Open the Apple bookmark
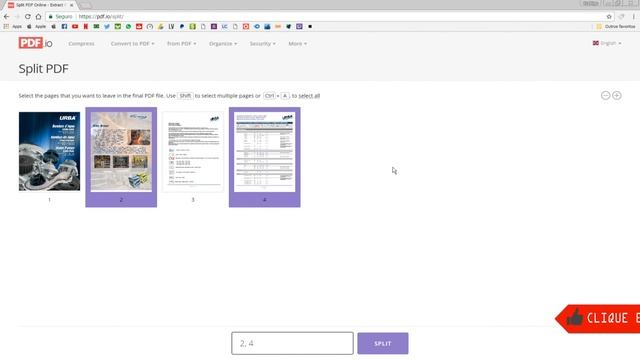The image size is (640, 360). coord(37,27)
